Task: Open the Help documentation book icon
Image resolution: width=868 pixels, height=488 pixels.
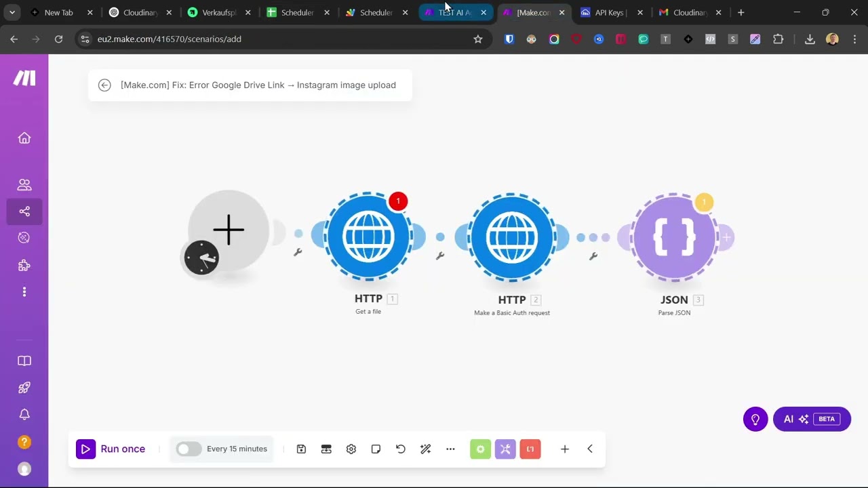Action: 24,361
